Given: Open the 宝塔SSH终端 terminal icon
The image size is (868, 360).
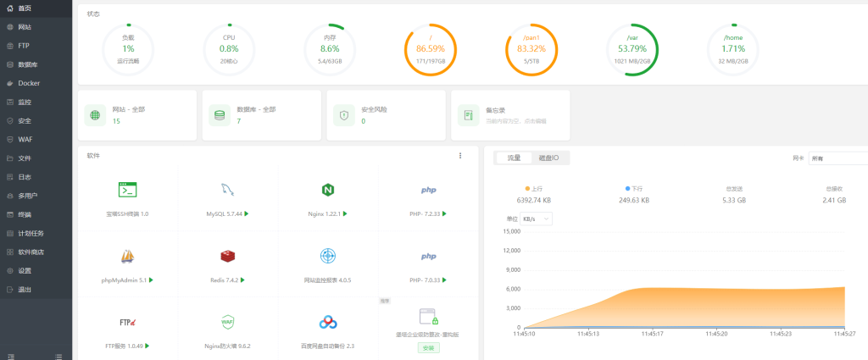Looking at the screenshot, I should coord(128,190).
